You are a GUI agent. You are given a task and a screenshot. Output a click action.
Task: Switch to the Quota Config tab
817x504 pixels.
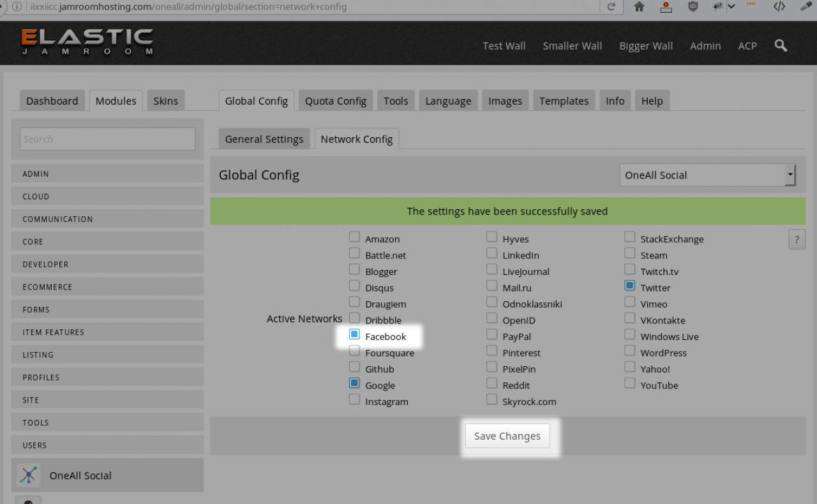(x=335, y=101)
